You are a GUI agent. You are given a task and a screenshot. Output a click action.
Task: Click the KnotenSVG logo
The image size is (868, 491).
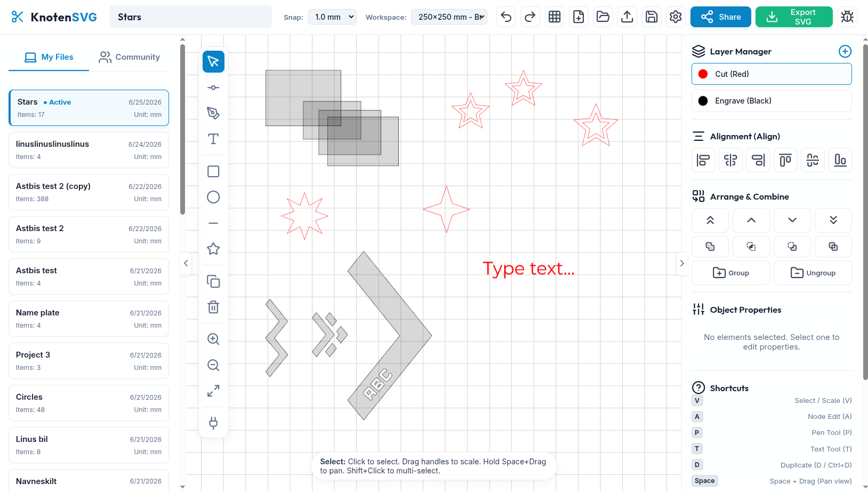54,17
